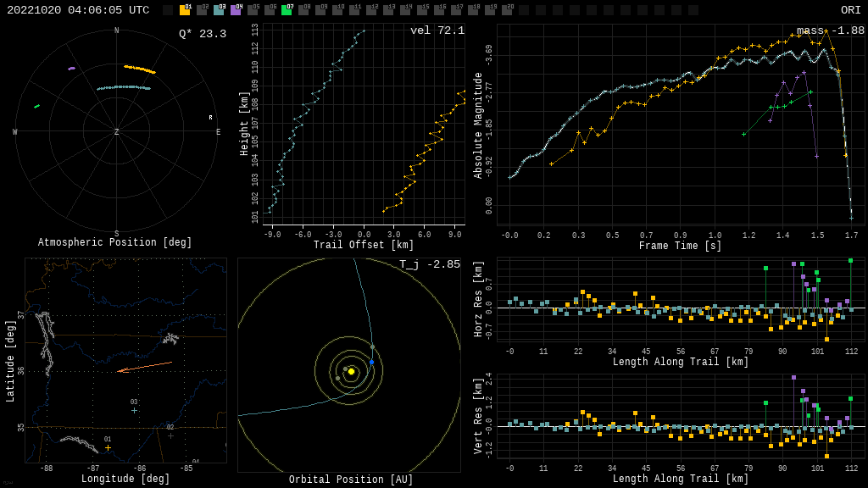Click the orange meteor ground track arrow

click(x=144, y=367)
